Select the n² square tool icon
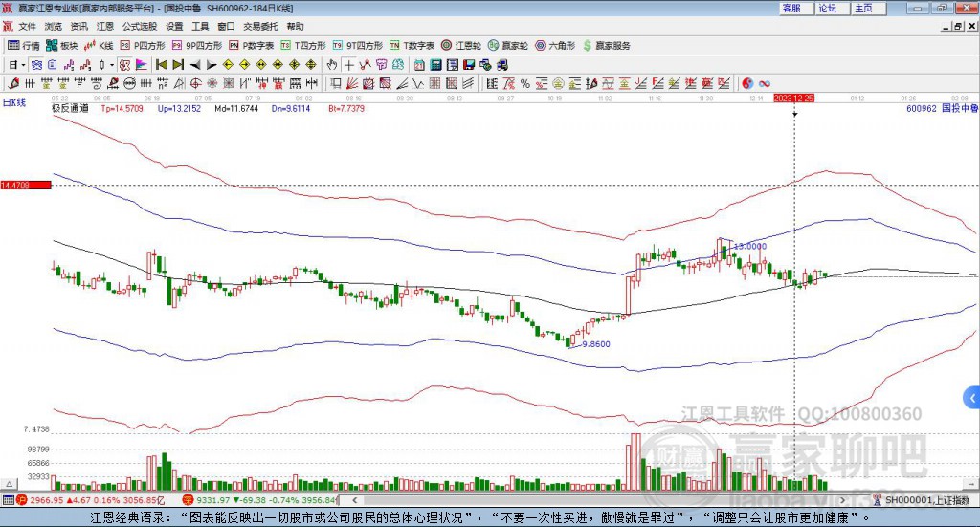980x527 pixels. (x=163, y=83)
